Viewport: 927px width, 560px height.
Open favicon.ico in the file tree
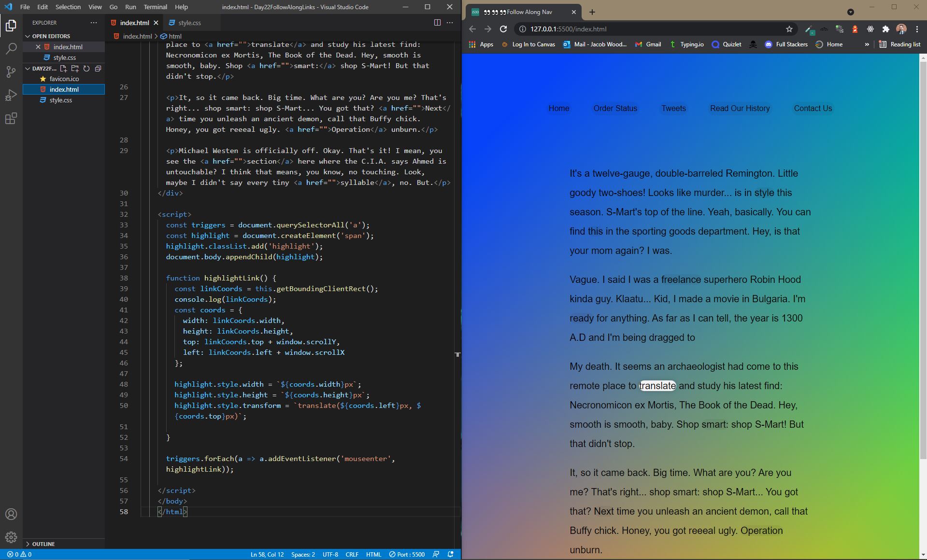click(x=64, y=79)
